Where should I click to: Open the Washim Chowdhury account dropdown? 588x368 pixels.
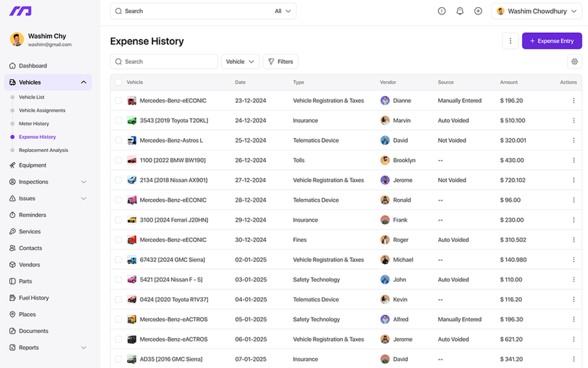(536, 11)
